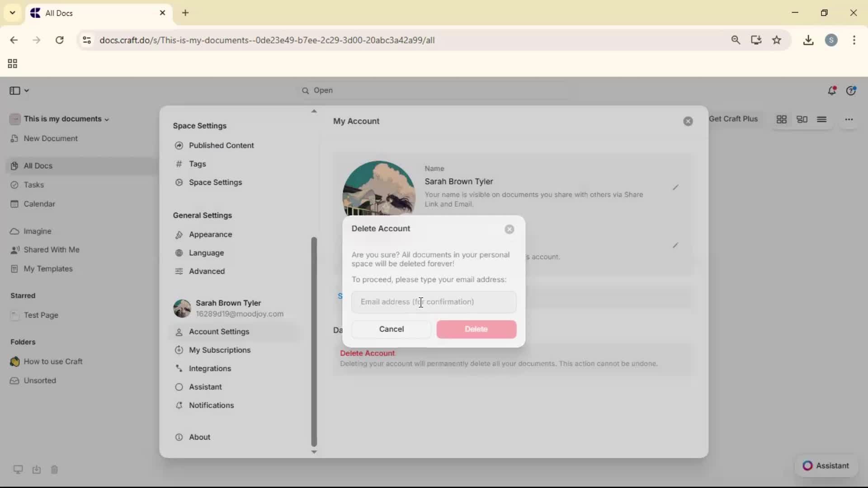868x488 pixels.
Task: Open the notifications bell icon
Action: pyautogui.click(x=832, y=91)
